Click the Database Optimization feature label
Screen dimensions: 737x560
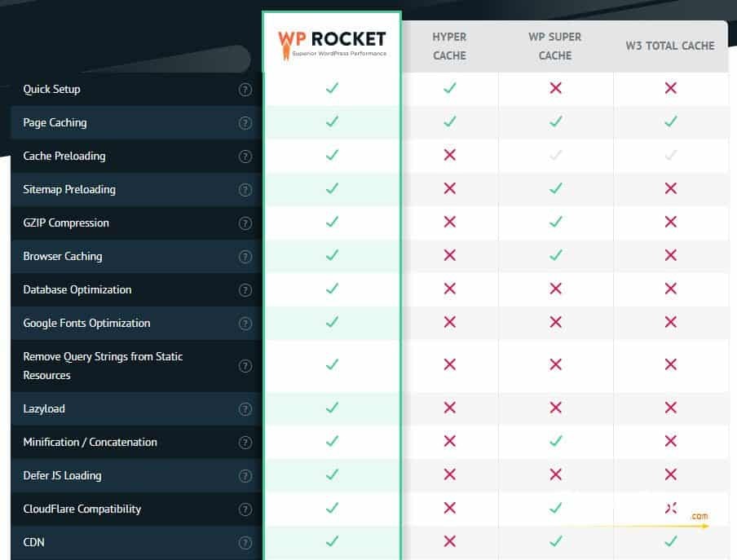77,290
